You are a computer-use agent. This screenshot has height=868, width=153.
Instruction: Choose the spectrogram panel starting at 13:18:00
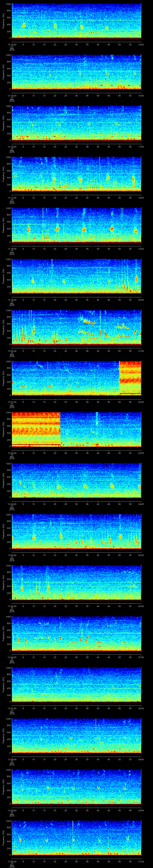(x=77, y=225)
